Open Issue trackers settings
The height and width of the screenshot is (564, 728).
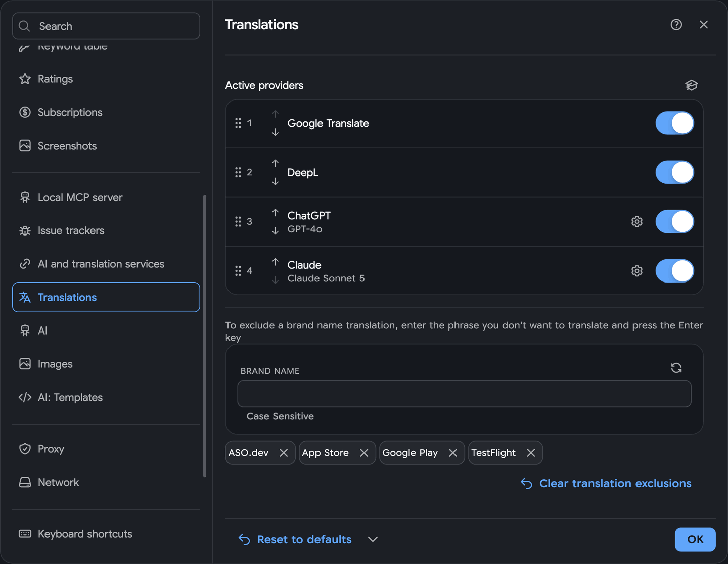pyautogui.click(x=106, y=230)
